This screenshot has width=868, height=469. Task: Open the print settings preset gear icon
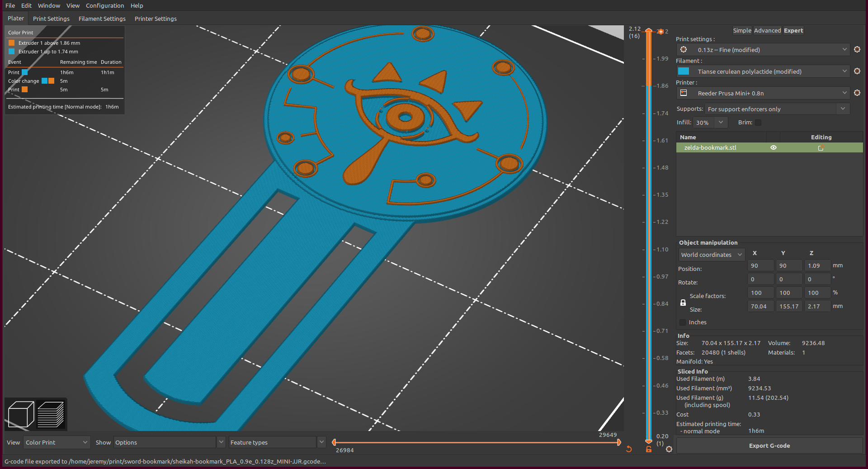(x=857, y=49)
